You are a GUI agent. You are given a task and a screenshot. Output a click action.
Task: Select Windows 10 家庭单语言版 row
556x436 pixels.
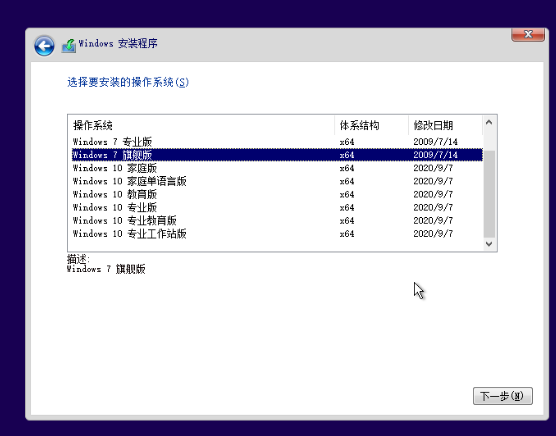click(x=277, y=181)
